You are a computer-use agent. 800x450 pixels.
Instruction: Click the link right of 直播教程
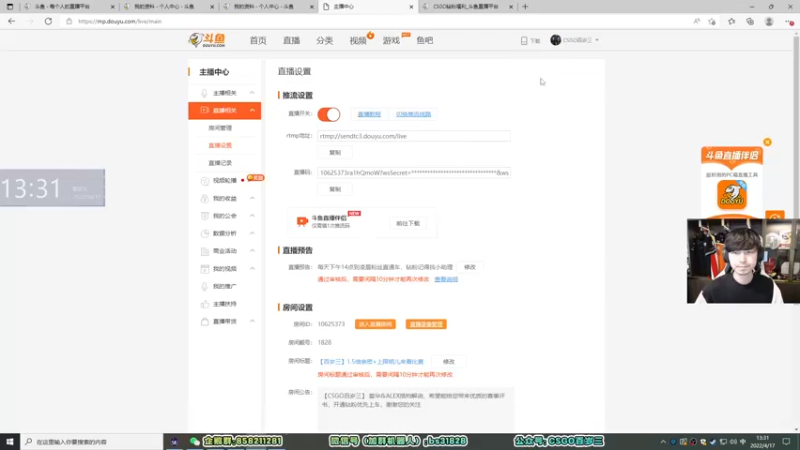pyautogui.click(x=413, y=114)
